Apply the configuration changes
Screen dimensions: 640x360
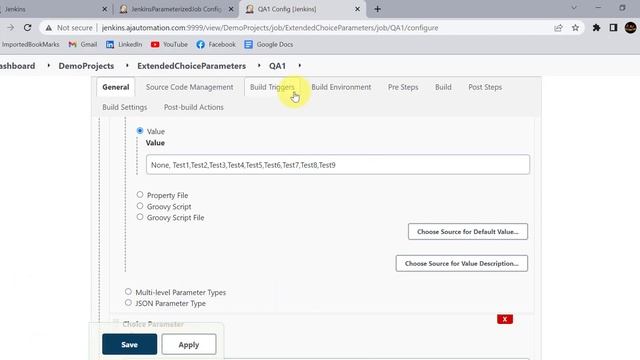coord(189,344)
